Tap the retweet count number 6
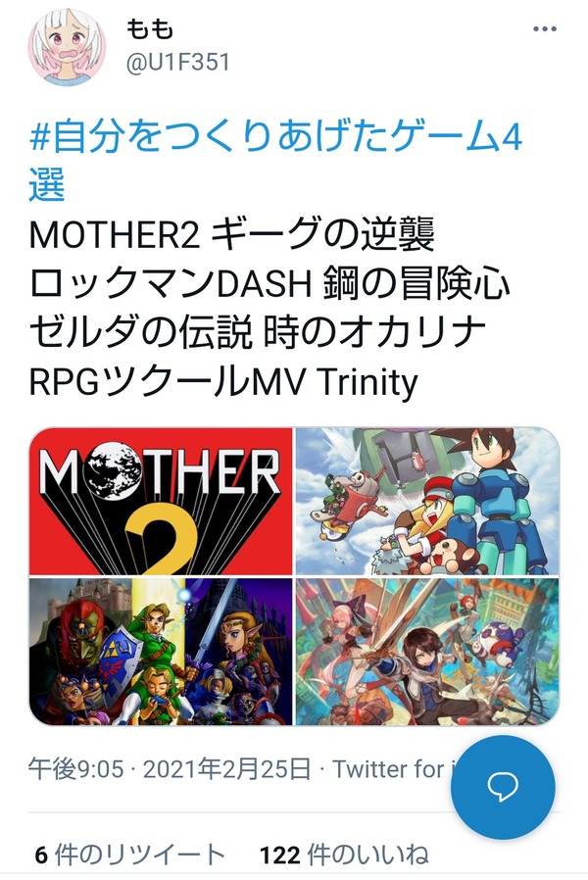Screen dimensions: 588x880 coord(41,856)
